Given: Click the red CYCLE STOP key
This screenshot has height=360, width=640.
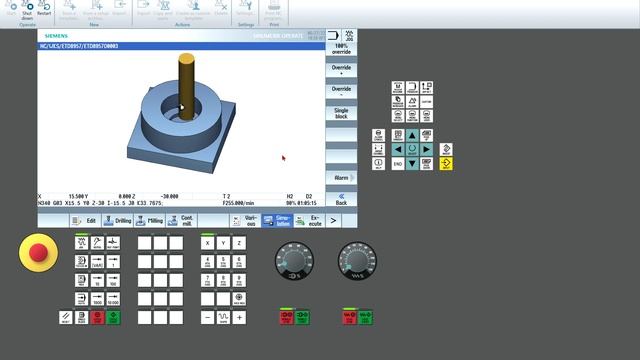Looking at the screenshot, I should coord(97,318).
